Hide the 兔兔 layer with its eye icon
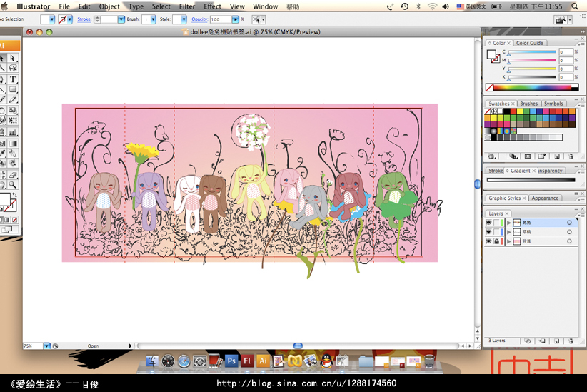 [x=488, y=222]
